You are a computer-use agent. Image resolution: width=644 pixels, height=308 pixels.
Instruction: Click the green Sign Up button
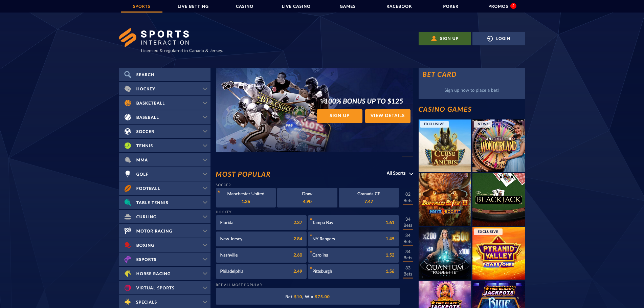pyautogui.click(x=445, y=39)
